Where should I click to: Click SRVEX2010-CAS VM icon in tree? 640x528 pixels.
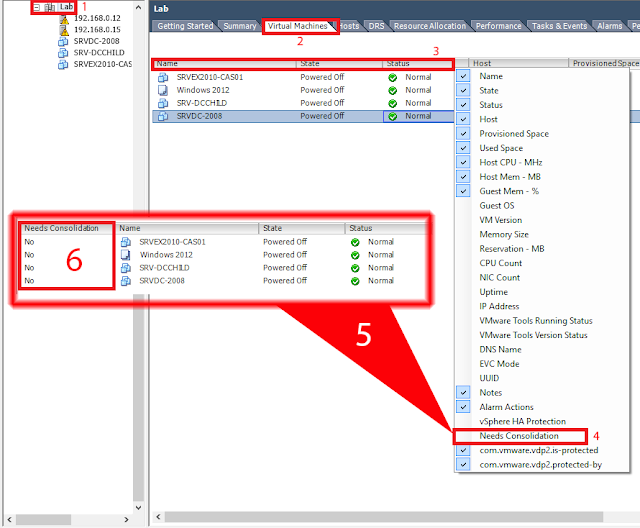click(63, 64)
